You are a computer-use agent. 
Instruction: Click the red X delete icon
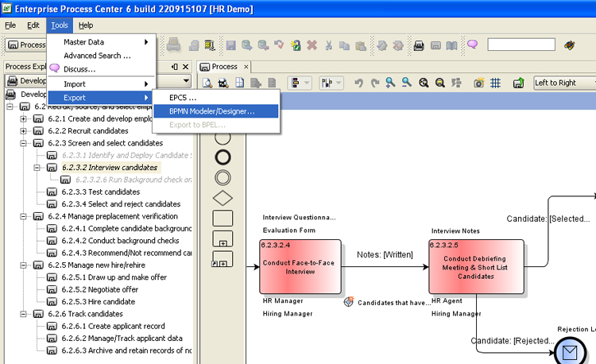tap(312, 45)
